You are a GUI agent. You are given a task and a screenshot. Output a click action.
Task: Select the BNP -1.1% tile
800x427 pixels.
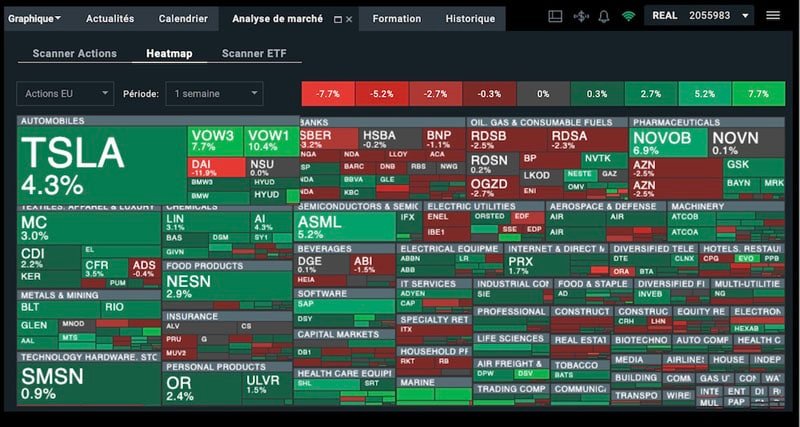pyautogui.click(x=444, y=138)
